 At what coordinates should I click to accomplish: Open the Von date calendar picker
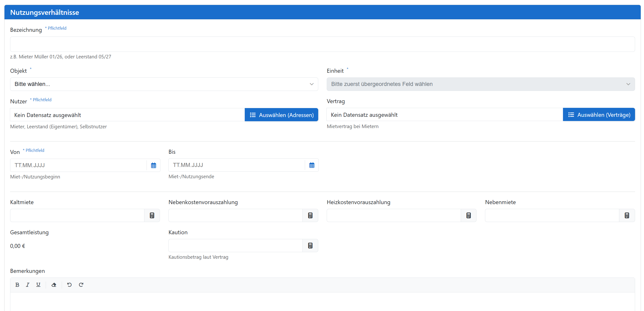tap(153, 165)
